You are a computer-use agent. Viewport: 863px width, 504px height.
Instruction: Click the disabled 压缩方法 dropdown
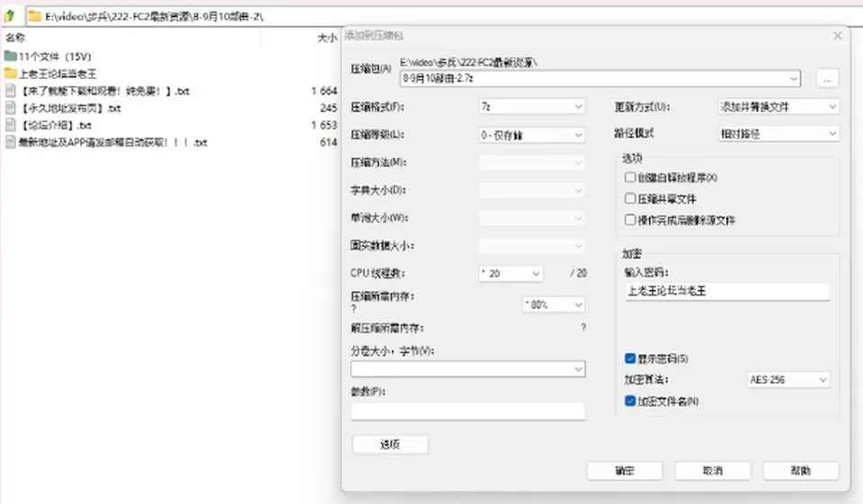click(531, 163)
